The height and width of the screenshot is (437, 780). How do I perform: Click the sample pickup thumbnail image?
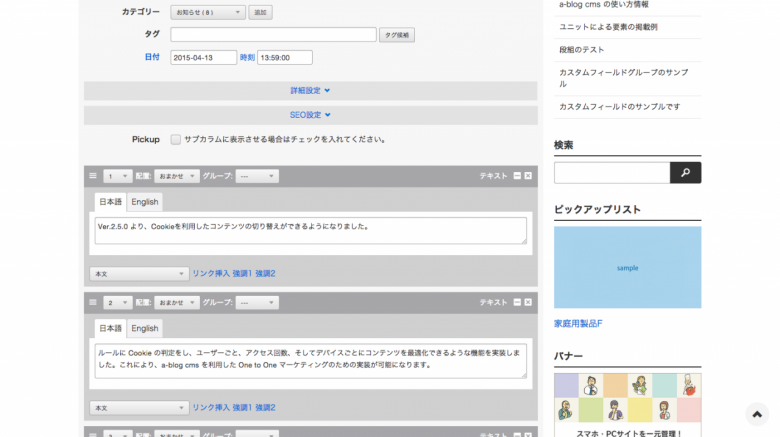click(x=627, y=267)
